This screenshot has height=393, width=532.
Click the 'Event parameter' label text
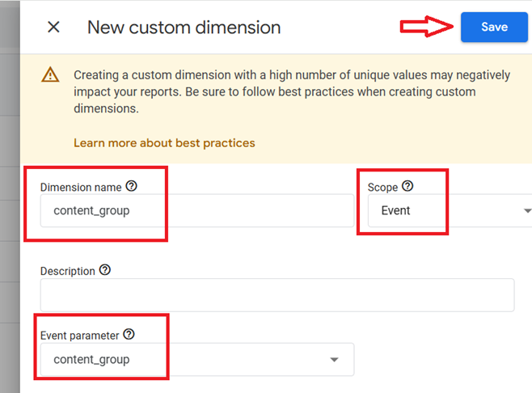pyautogui.click(x=79, y=336)
